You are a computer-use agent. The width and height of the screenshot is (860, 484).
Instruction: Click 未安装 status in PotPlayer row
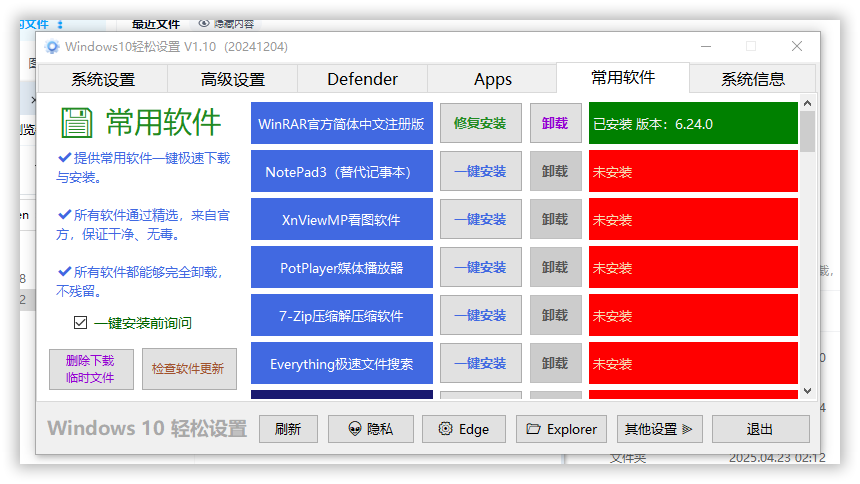pos(693,267)
